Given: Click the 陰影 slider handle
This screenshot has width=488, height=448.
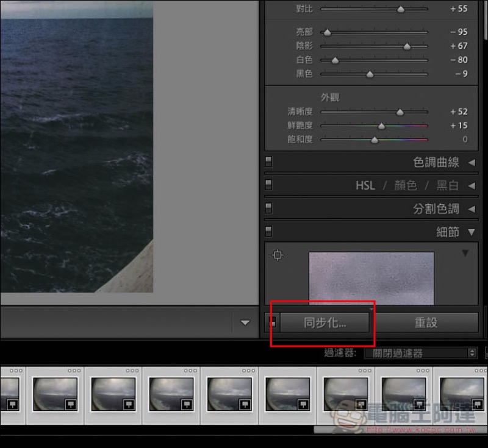Looking at the screenshot, I should point(407,47).
